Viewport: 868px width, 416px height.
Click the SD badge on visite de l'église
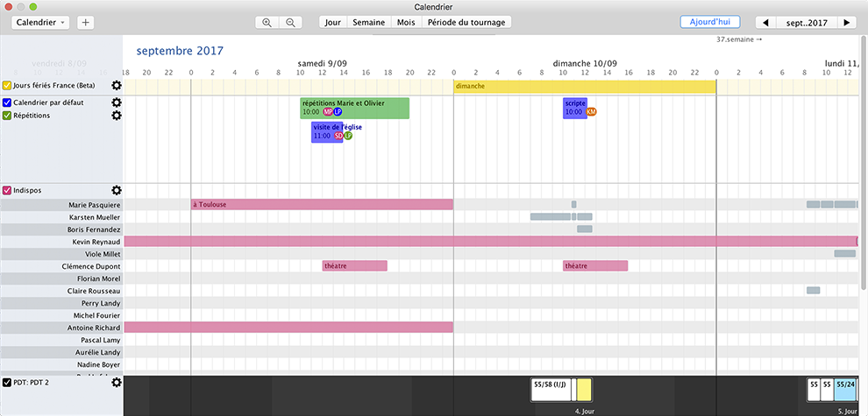(x=338, y=136)
